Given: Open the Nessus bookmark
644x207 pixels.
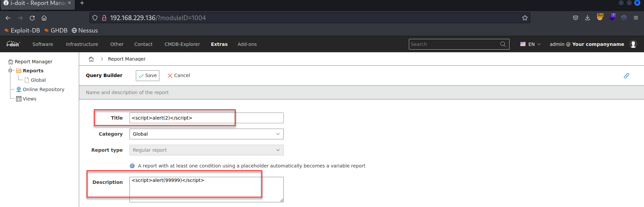Looking at the screenshot, I should (85, 30).
